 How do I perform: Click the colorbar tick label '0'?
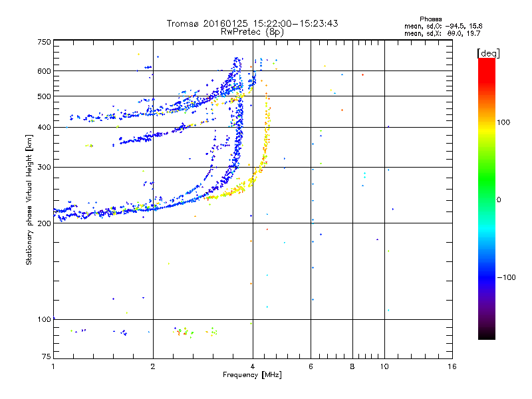[499, 199]
